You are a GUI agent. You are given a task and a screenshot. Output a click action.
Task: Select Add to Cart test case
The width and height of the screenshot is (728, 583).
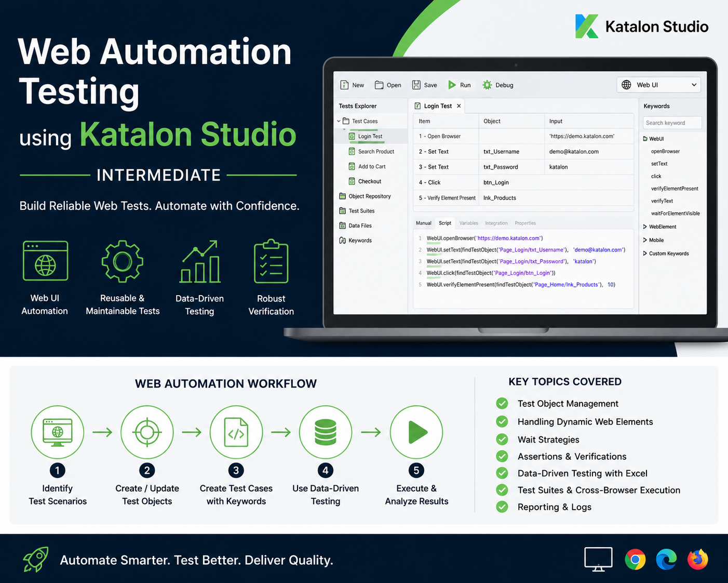372,166
